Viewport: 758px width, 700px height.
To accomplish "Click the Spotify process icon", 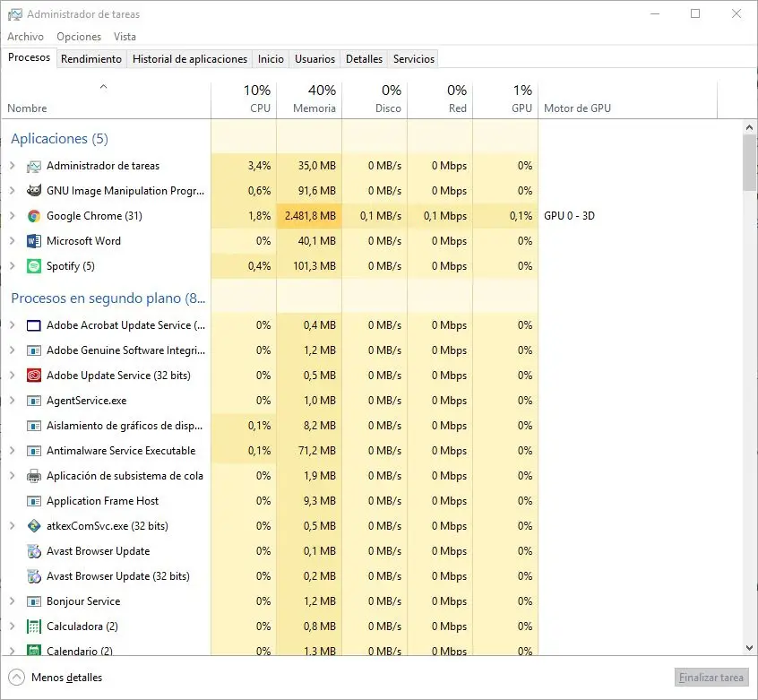I will pos(34,266).
